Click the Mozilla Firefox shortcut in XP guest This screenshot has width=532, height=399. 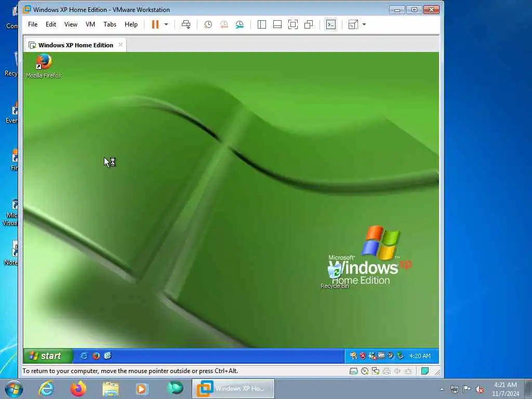click(x=44, y=66)
